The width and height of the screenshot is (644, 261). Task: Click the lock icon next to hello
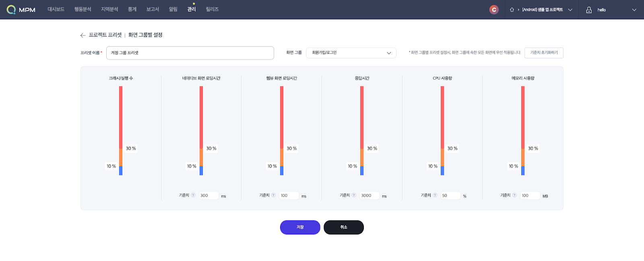click(589, 10)
